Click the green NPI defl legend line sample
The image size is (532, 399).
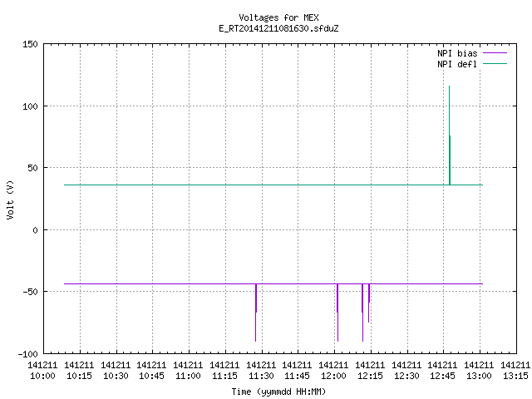point(495,63)
